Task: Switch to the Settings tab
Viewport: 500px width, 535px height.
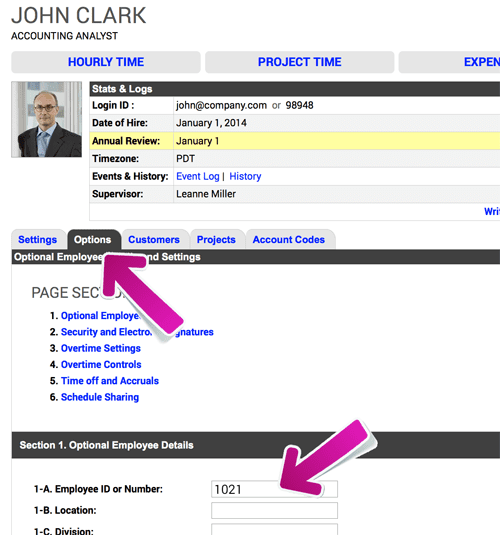Action: pyautogui.click(x=38, y=240)
